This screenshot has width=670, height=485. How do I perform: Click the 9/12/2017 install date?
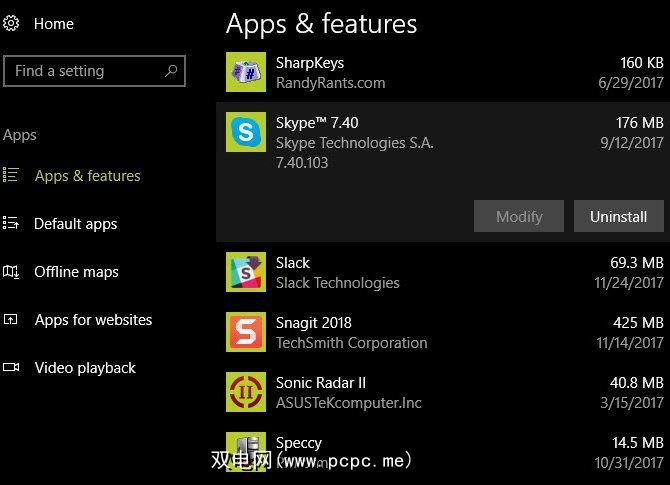pos(632,143)
